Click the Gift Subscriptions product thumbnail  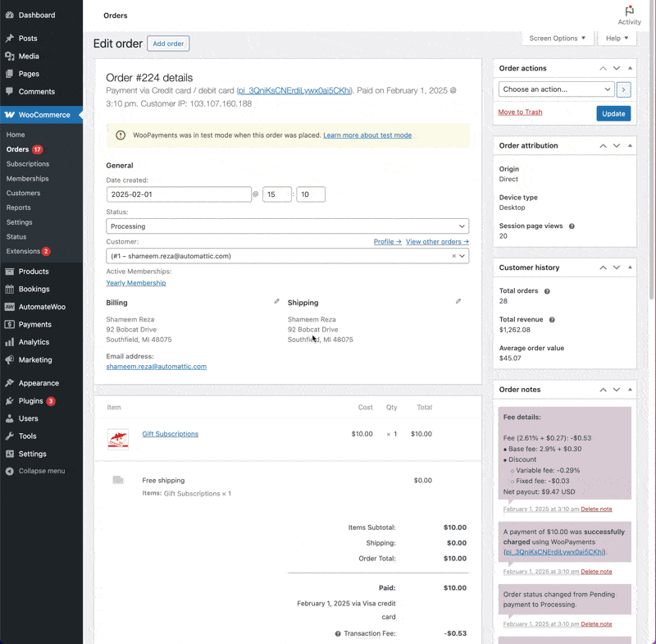(118, 440)
